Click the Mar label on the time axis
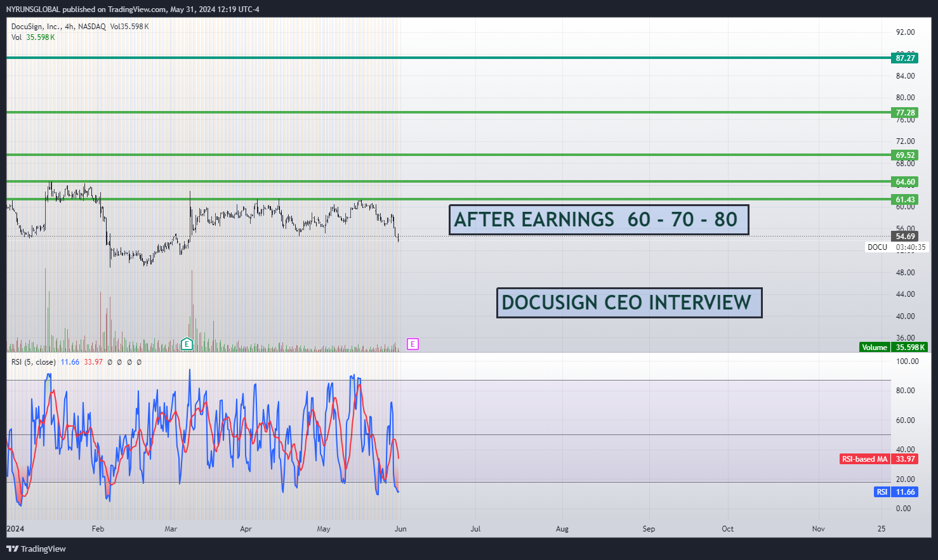Image resolution: width=938 pixels, height=560 pixels. point(171,529)
